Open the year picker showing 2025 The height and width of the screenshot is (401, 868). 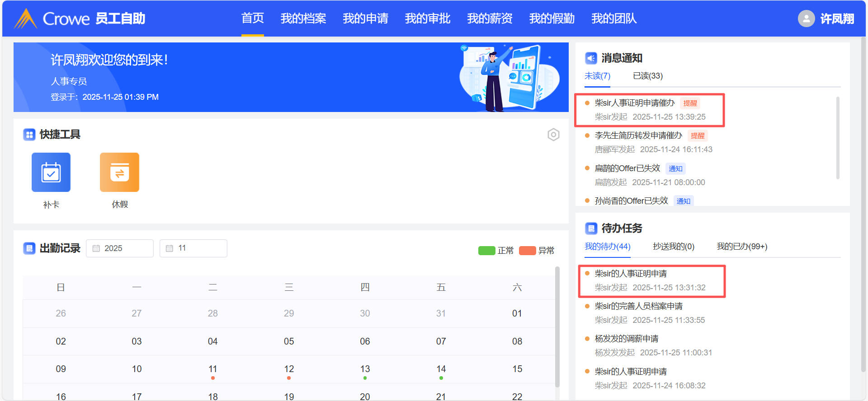pos(120,248)
